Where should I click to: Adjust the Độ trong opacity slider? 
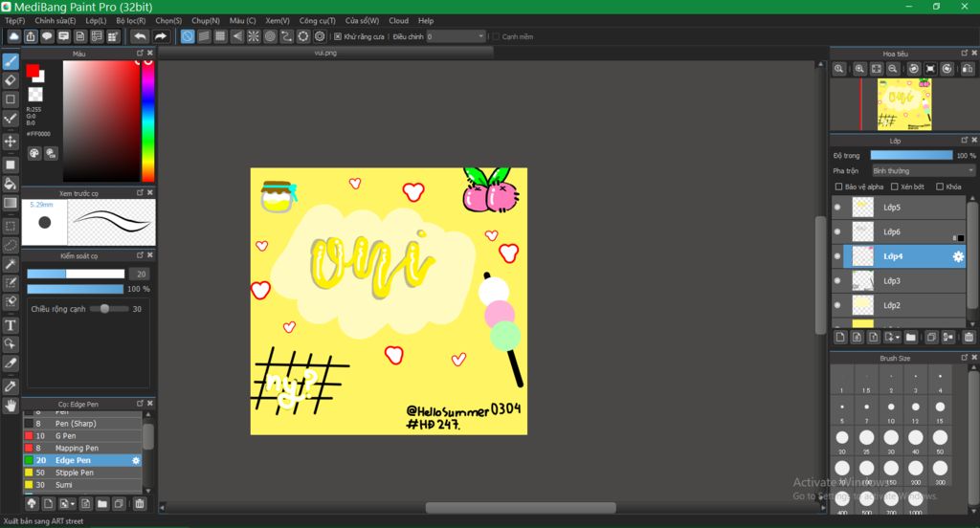point(911,155)
